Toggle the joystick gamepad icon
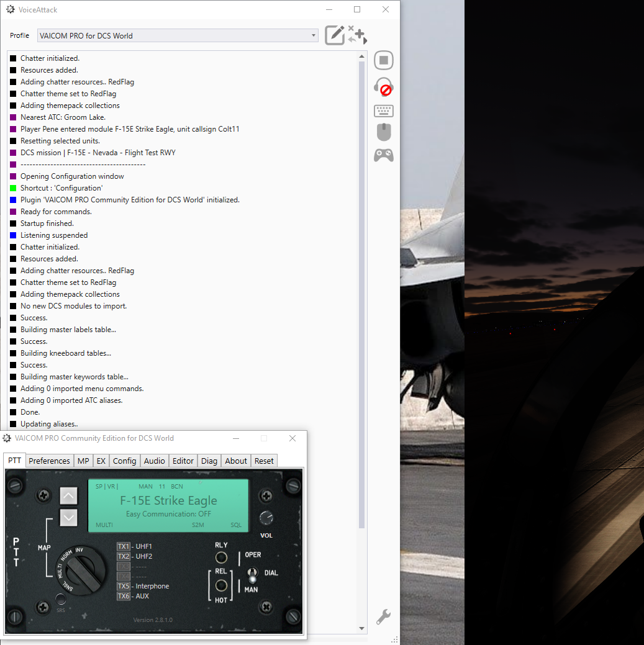The width and height of the screenshot is (644, 645). (384, 155)
